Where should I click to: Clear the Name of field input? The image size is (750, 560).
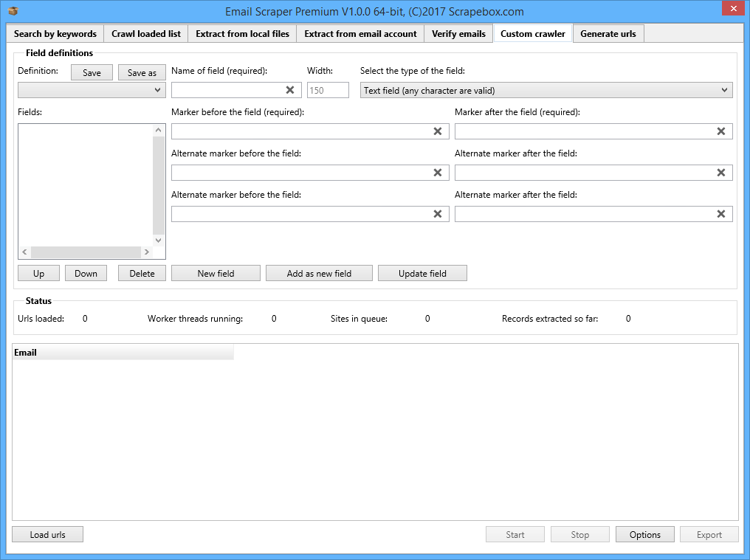point(290,90)
